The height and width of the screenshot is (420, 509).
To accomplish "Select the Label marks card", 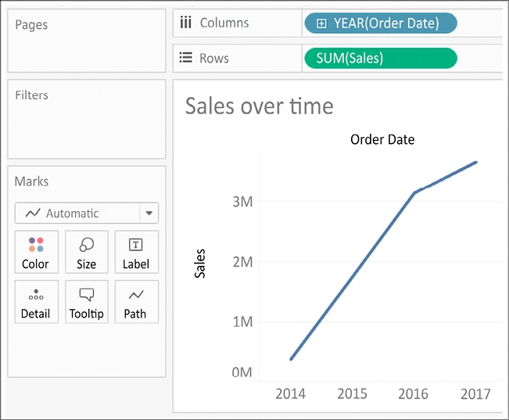I will pos(136,252).
